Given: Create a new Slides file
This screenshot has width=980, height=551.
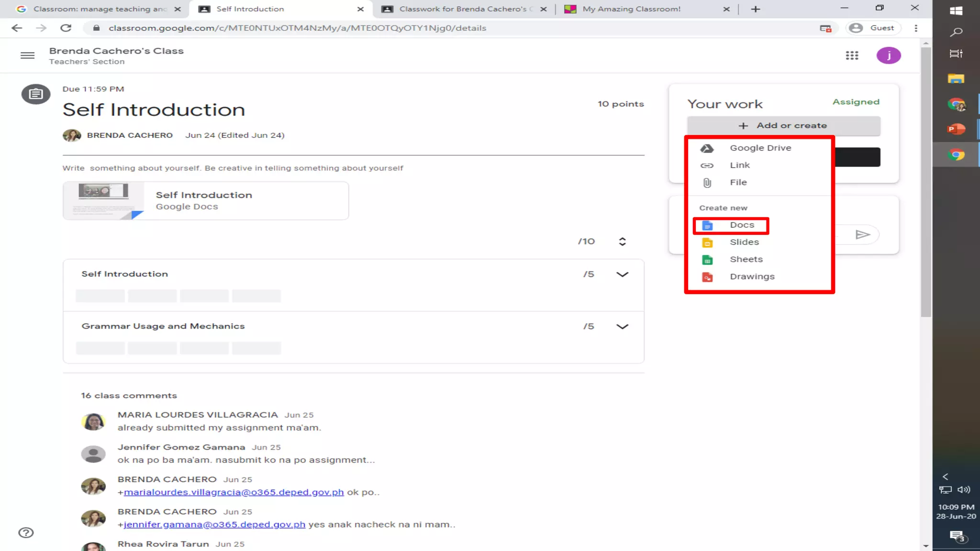Looking at the screenshot, I should coord(759,242).
